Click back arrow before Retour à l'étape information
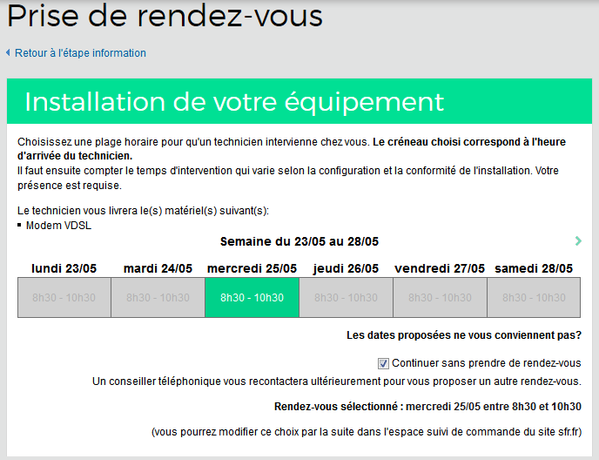599x460 pixels. point(8,53)
